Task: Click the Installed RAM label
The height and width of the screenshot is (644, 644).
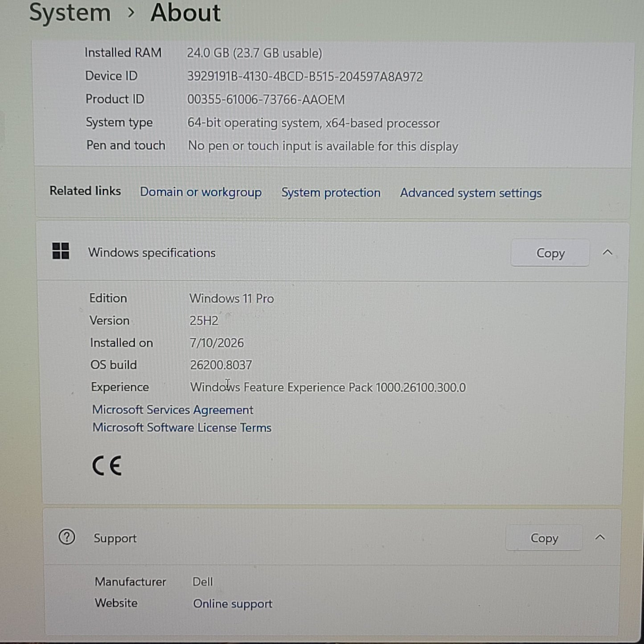Action: tap(123, 53)
